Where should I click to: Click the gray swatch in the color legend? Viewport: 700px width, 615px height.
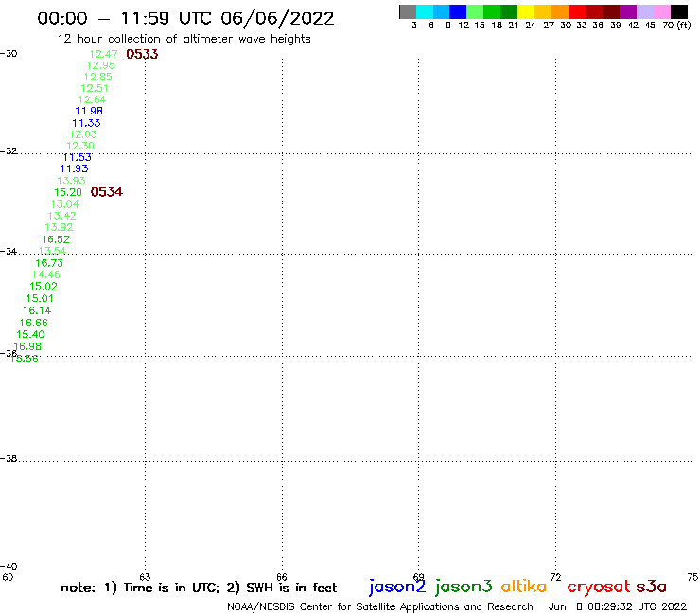click(408, 11)
